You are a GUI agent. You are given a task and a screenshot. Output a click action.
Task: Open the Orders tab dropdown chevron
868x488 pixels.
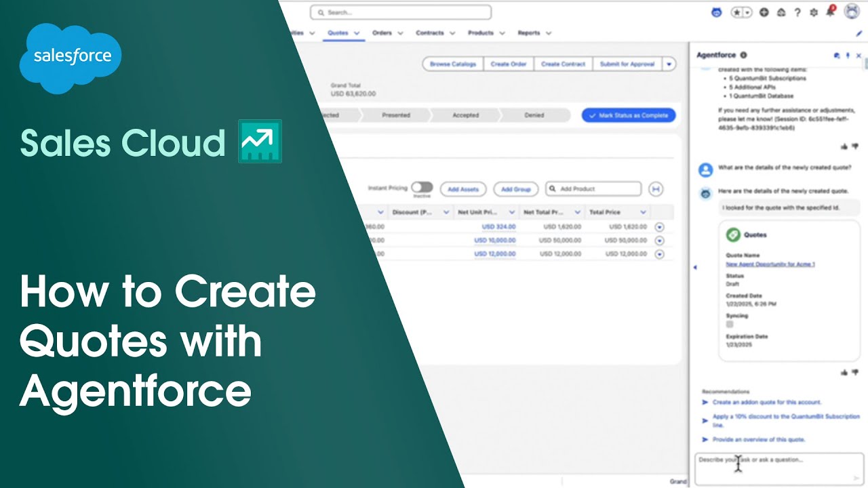(400, 33)
